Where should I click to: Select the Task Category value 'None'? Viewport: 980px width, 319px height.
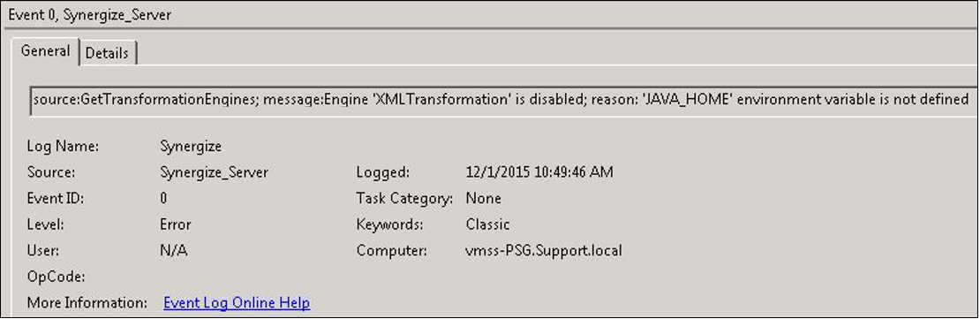(484, 199)
